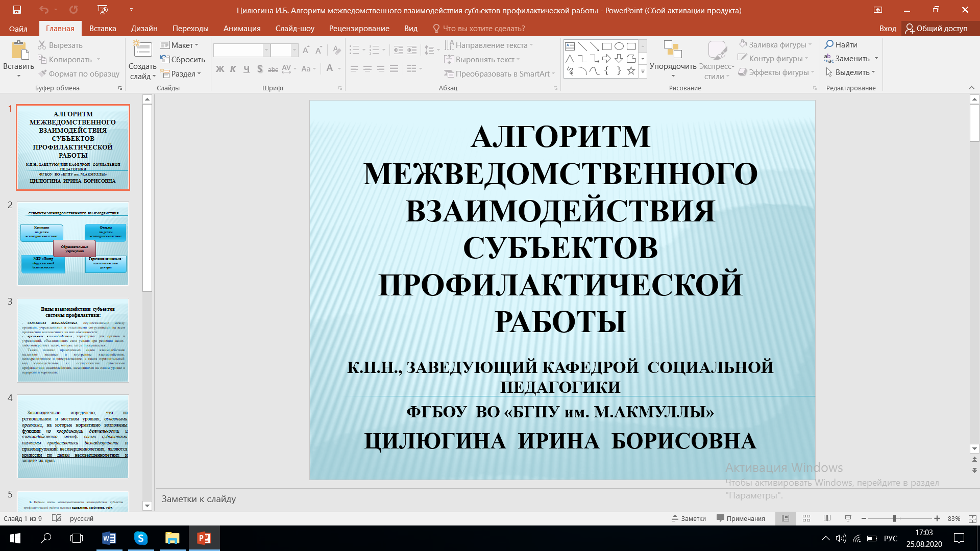The height and width of the screenshot is (551, 980).
Task: Click the Find (Найти) magnifier icon
Action: pyautogui.click(x=829, y=44)
